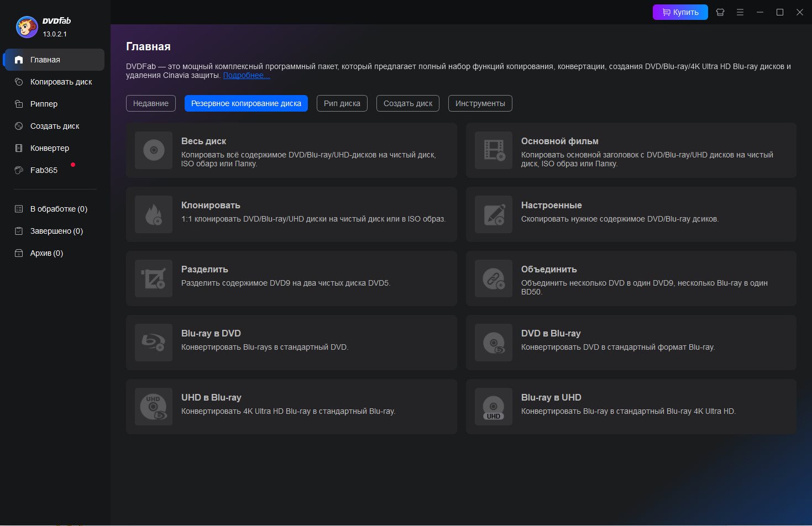This screenshot has width=812, height=526.
Task: Open the Разделить crop icon
Action: (154, 278)
